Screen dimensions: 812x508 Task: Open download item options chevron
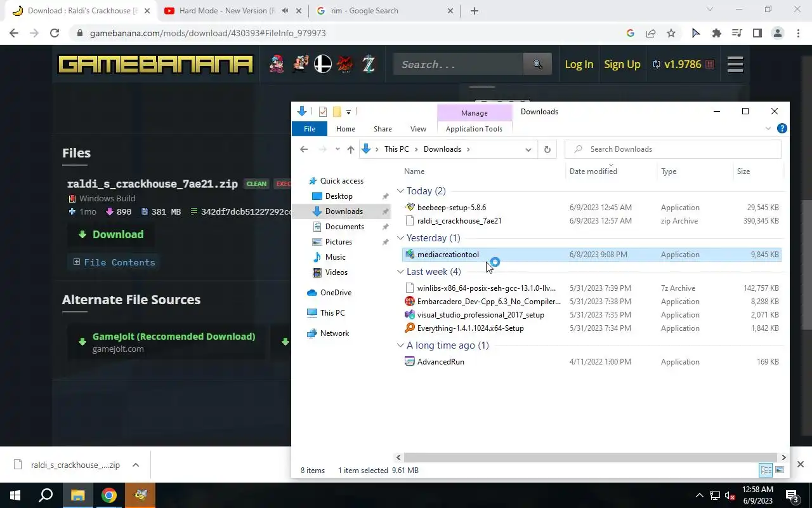point(136,465)
